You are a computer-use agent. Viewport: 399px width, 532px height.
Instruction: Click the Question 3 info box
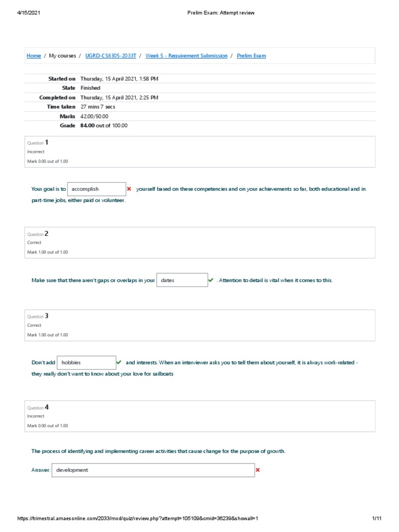pyautogui.click(x=199, y=325)
